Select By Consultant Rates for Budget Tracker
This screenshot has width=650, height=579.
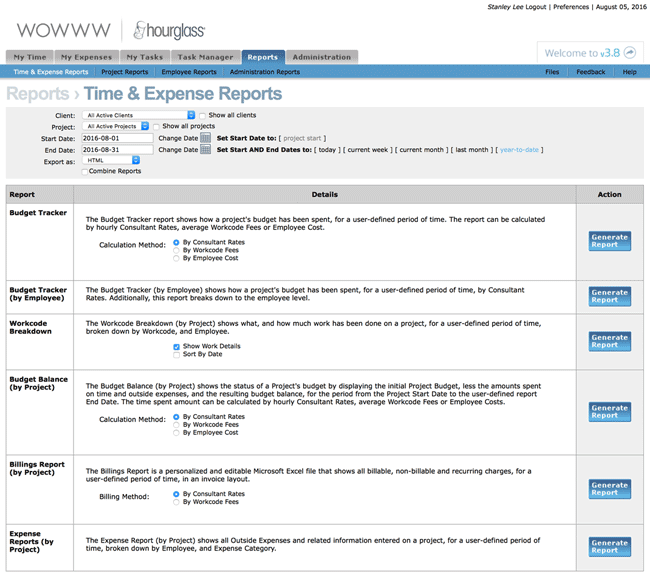point(176,242)
